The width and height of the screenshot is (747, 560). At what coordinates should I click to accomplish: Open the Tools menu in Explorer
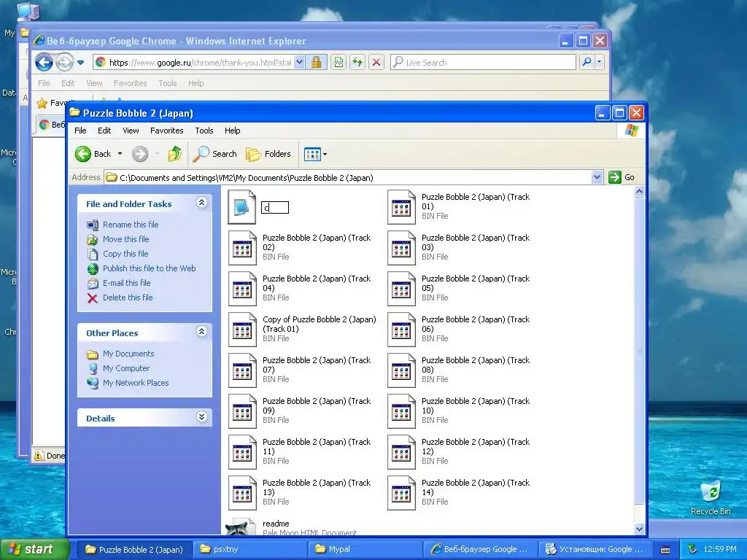tap(204, 131)
